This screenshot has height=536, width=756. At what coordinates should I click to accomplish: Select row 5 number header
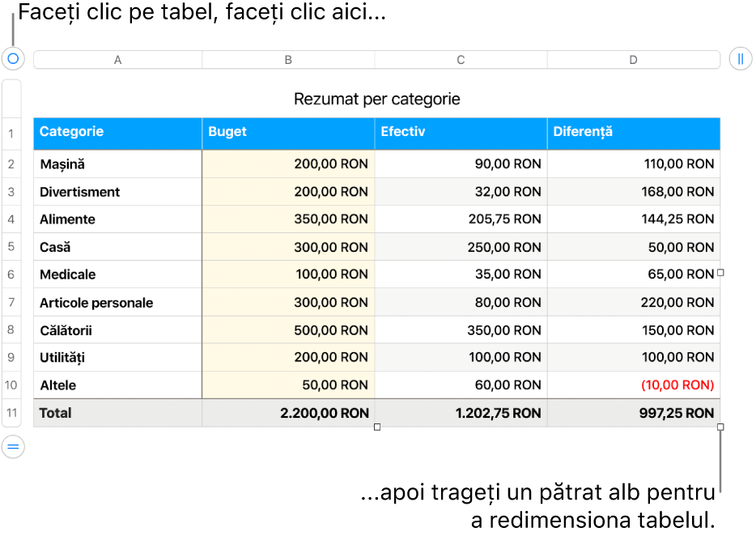coord(11,247)
